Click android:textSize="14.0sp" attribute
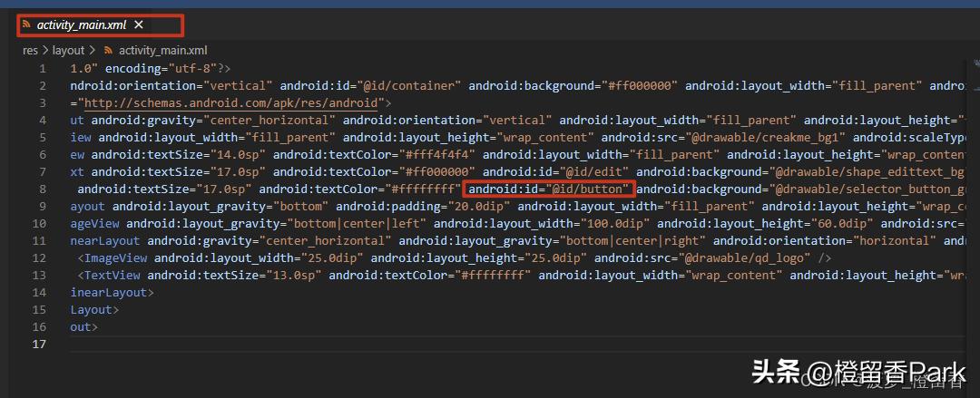Image resolution: width=980 pixels, height=398 pixels. tap(180, 154)
